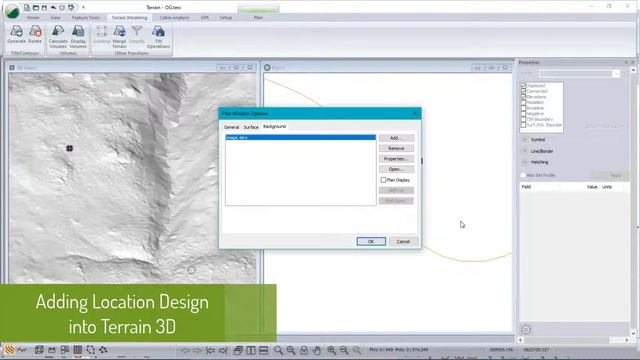The height and width of the screenshot is (360, 640).
Task: Click the magnifier zoom icon in bottom toolbar
Action: click(278, 350)
